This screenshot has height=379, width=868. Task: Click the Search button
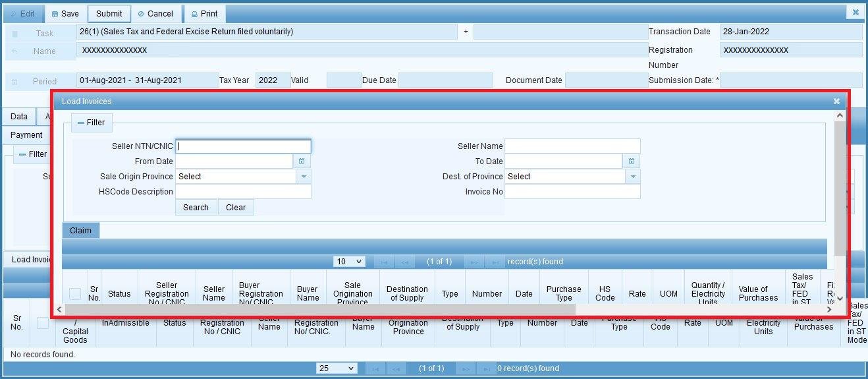(x=196, y=207)
